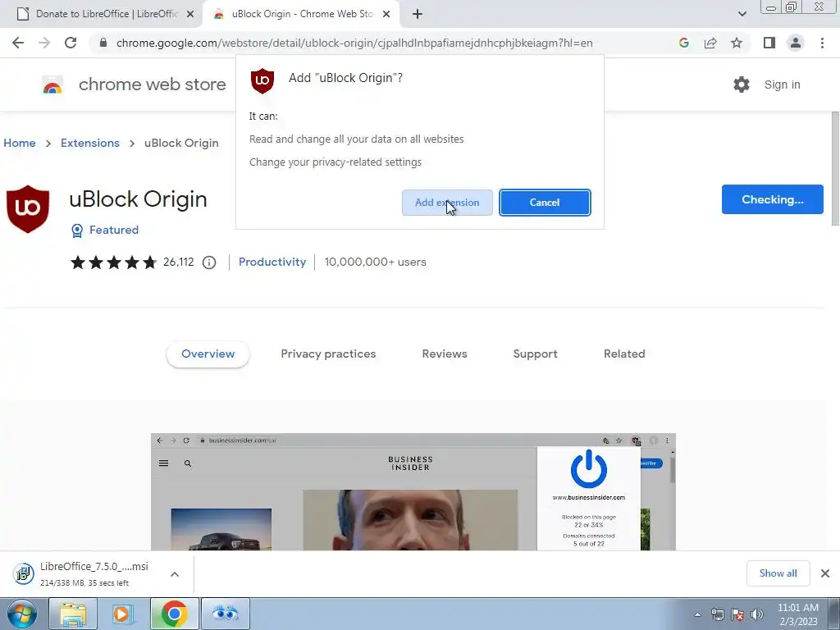Open the volume control in system tray
This screenshot has height=630, width=840.
pyautogui.click(x=757, y=614)
